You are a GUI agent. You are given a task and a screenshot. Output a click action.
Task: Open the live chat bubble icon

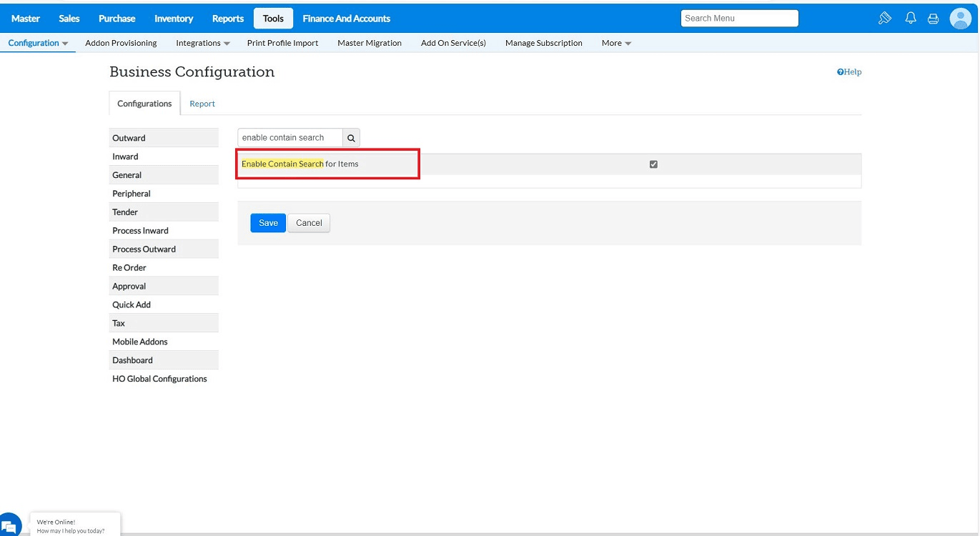(9, 525)
